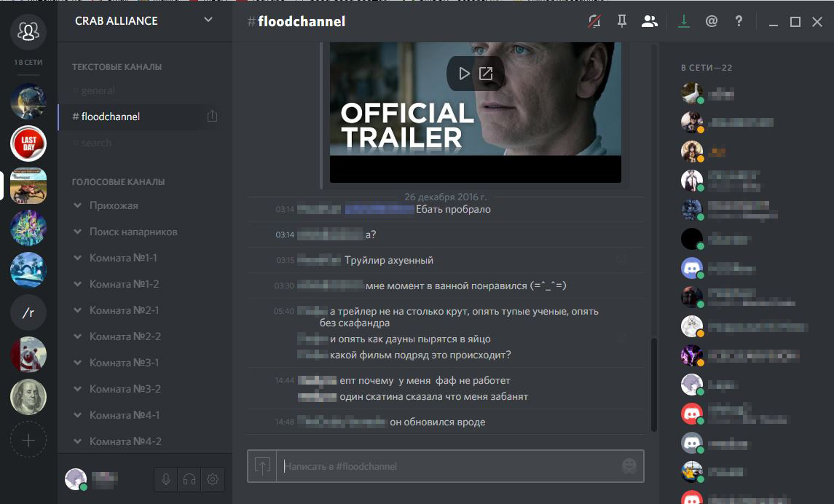This screenshot has width=834, height=504.
Task: Click the Add a Server plus button
Action: click(x=28, y=440)
